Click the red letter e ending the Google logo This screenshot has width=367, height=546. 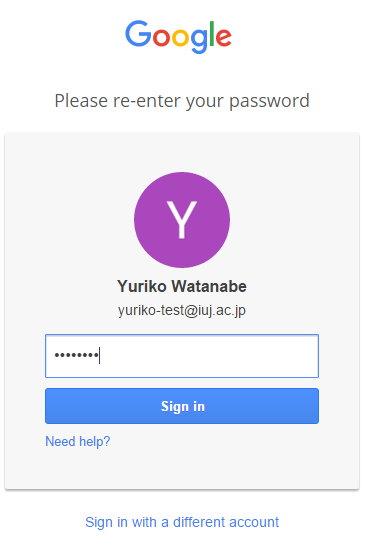point(224,38)
